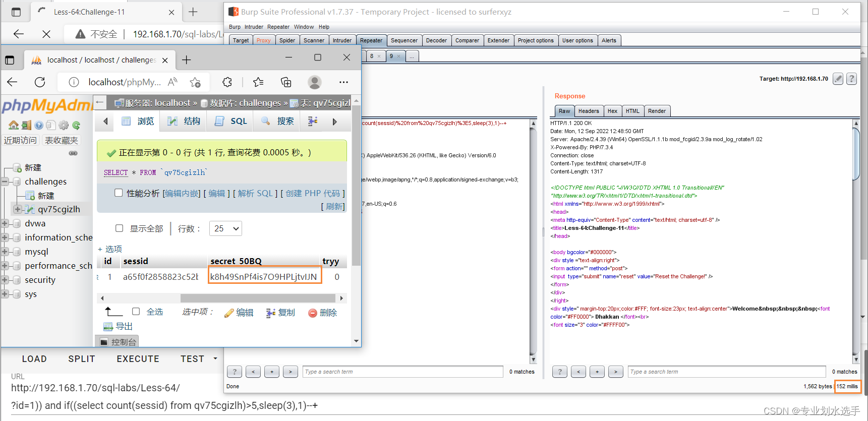Click Burp response search term field
This screenshot has height=421, width=868.
coord(726,372)
